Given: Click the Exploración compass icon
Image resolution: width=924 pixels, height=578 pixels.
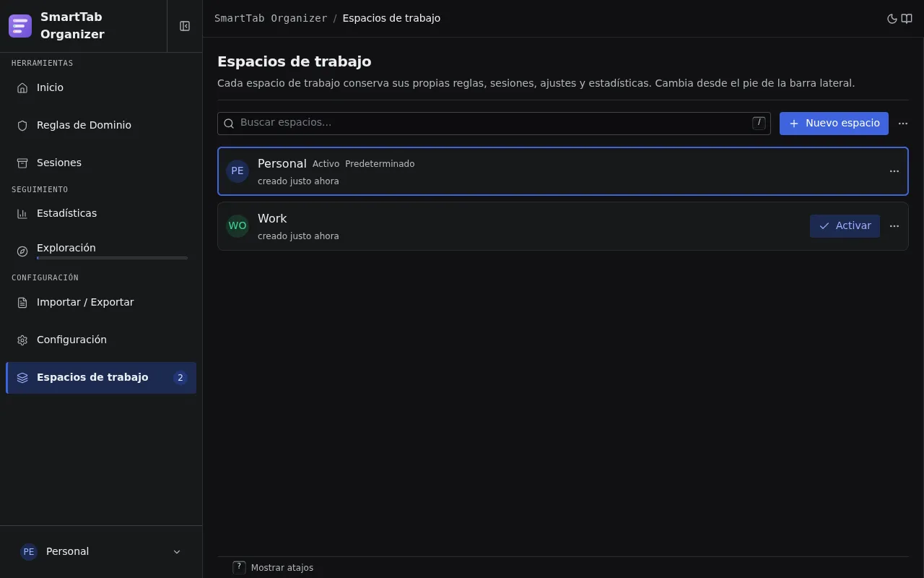Looking at the screenshot, I should point(22,251).
